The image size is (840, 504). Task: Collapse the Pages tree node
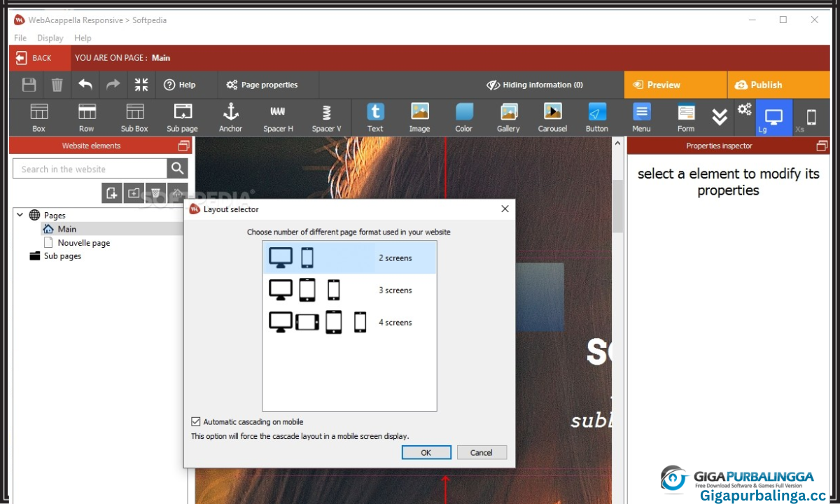point(20,215)
